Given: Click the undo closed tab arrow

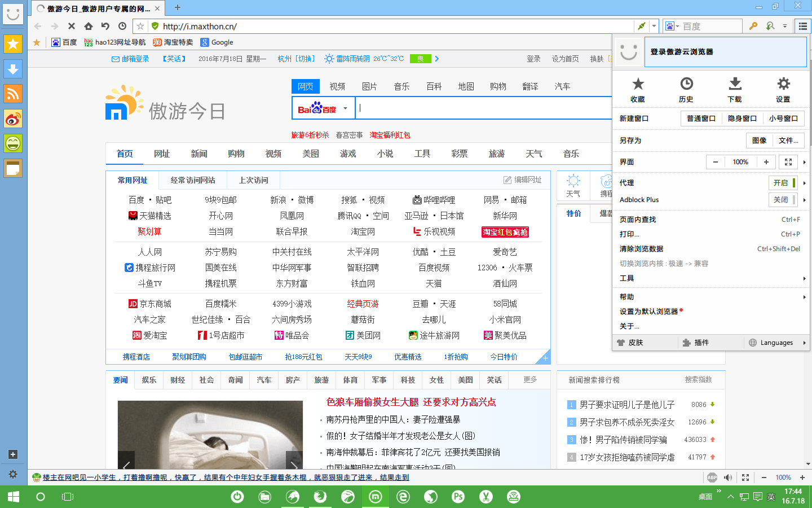Looking at the screenshot, I should 105,26.
